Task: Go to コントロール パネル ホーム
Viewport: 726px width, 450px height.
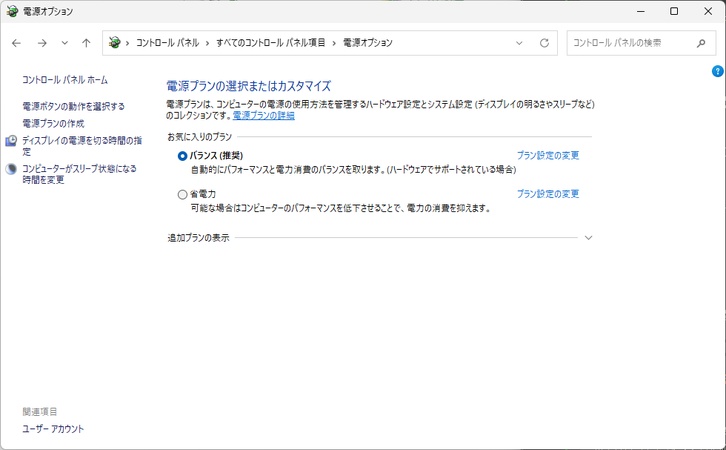Action: click(x=65, y=80)
